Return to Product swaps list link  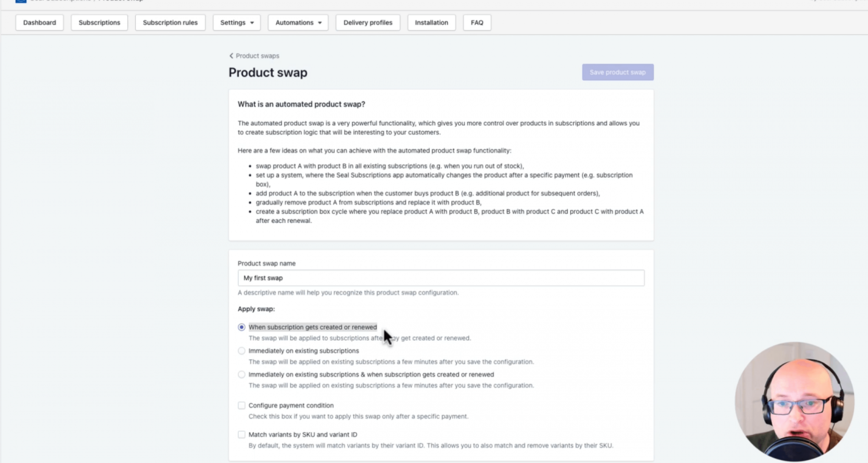[x=257, y=56]
